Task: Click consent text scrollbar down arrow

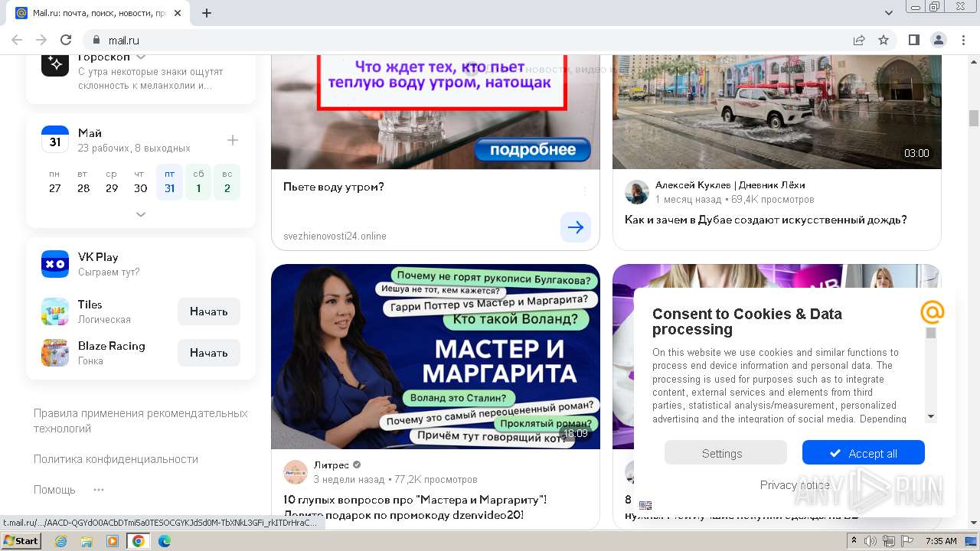Action: pos(931,416)
